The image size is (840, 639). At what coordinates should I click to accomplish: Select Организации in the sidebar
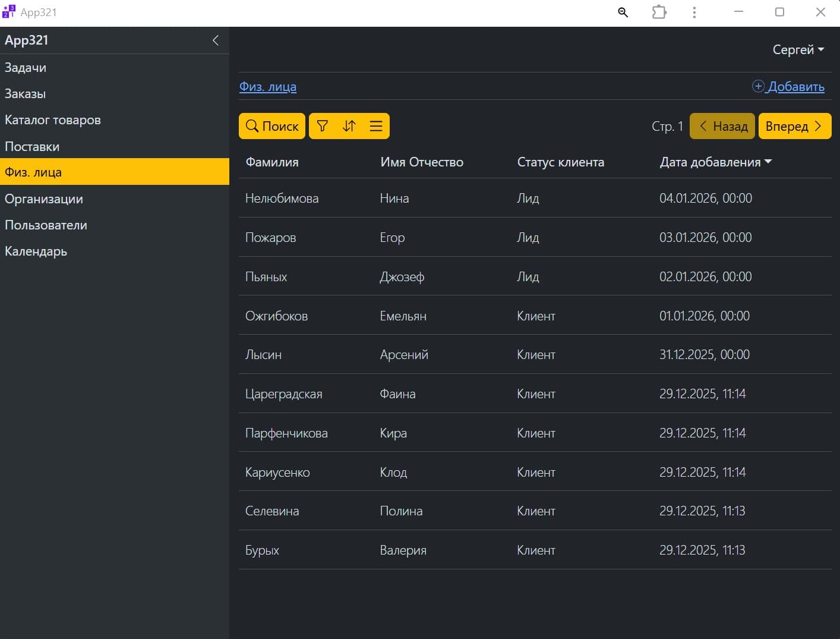tap(44, 199)
